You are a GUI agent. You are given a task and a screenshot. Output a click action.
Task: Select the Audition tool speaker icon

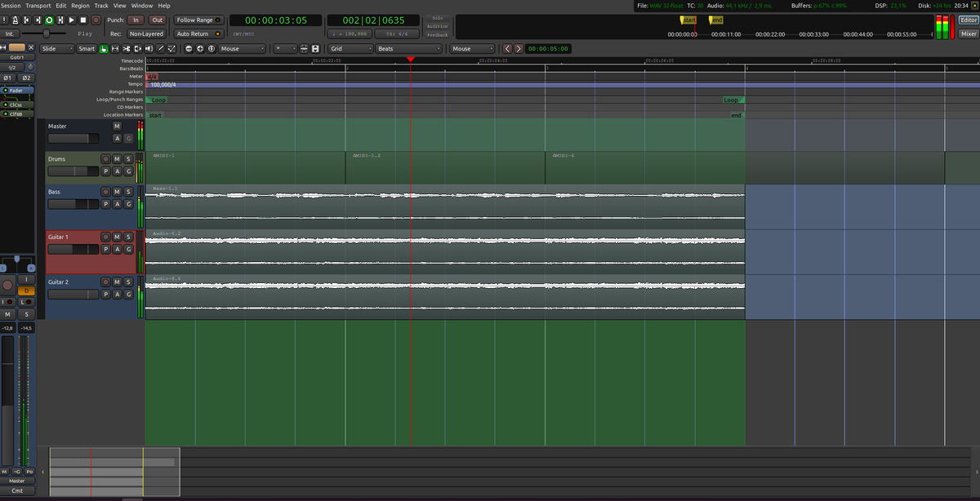149,49
